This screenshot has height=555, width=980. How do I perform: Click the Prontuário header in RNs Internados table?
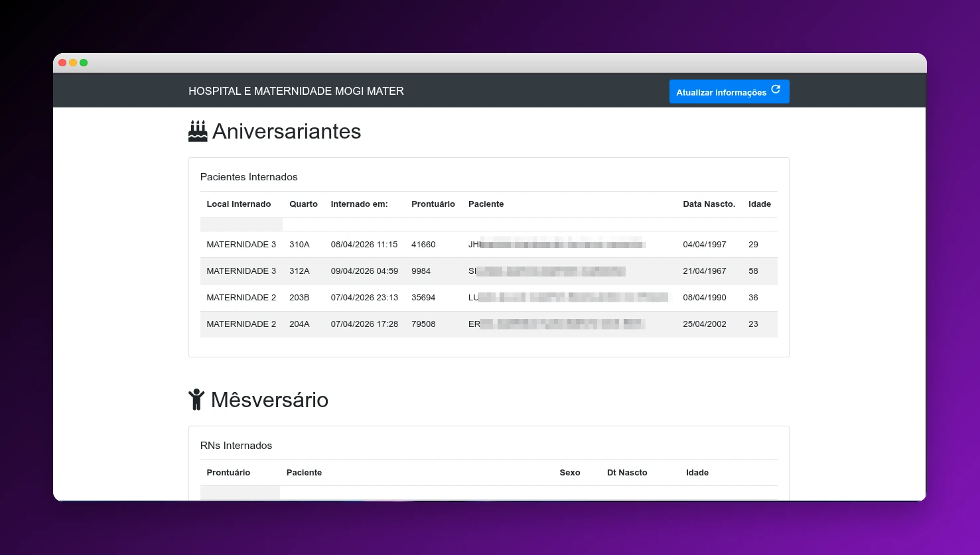pos(228,473)
